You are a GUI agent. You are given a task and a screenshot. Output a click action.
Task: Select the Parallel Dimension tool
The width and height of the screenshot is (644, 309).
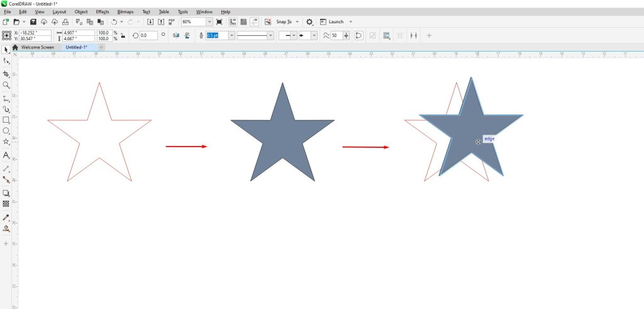(x=6, y=169)
